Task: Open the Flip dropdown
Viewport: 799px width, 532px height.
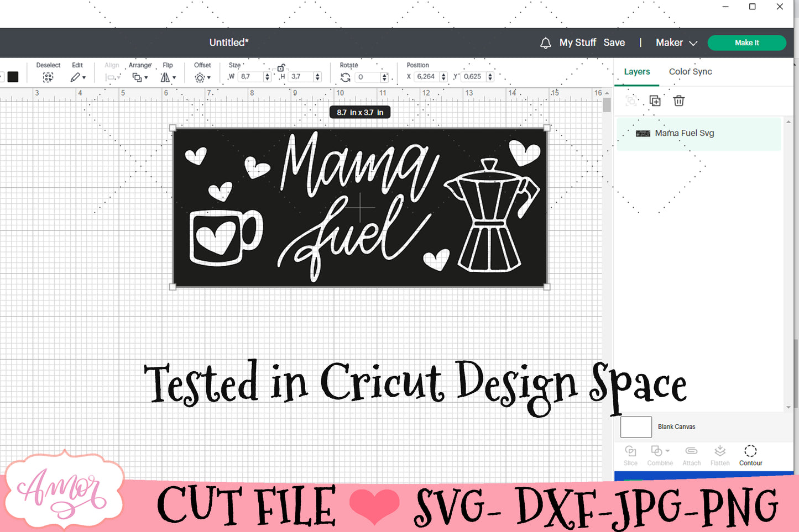Action: [x=168, y=77]
